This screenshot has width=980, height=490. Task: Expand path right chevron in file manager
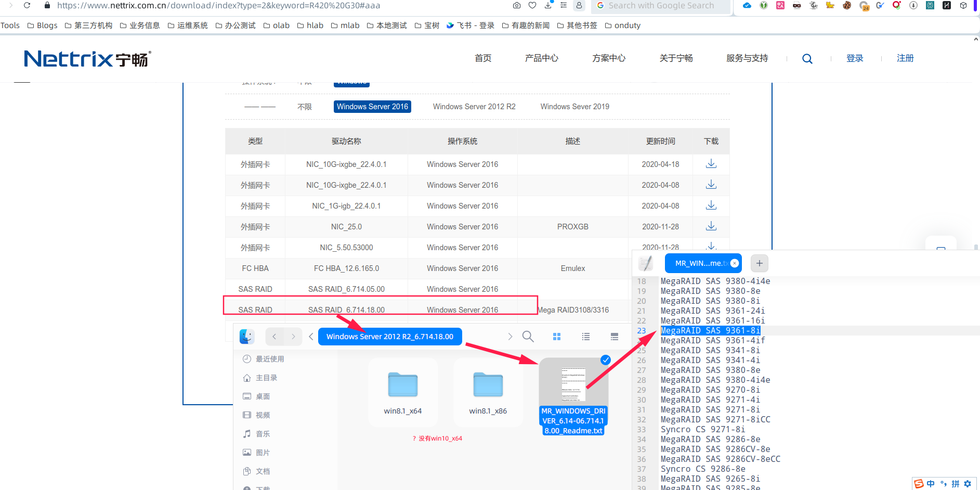pos(510,337)
